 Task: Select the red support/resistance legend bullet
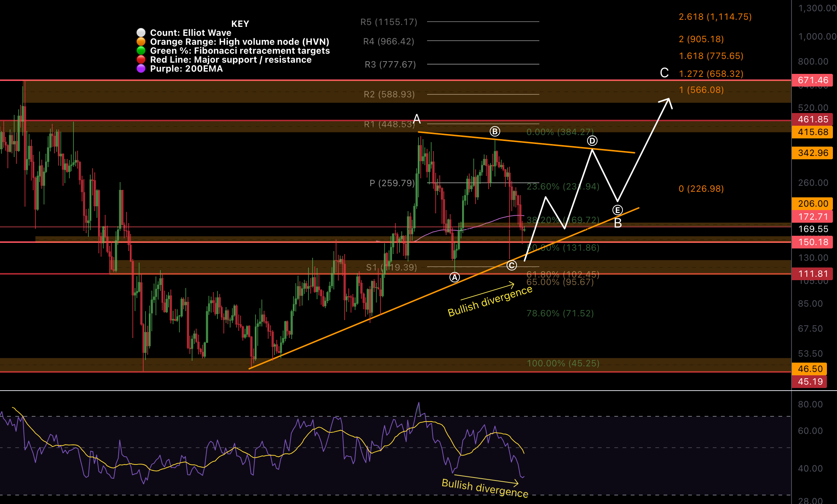pyautogui.click(x=142, y=59)
